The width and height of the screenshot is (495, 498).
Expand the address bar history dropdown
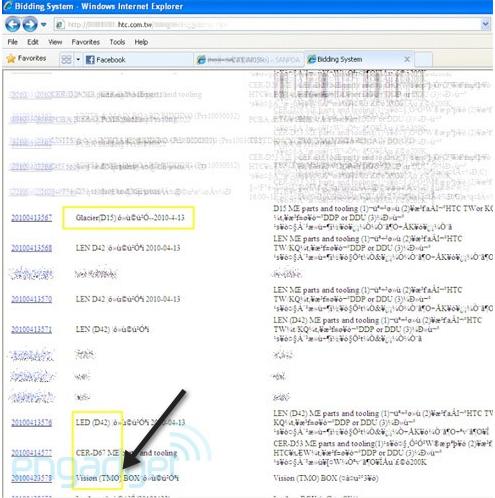[x=486, y=24]
